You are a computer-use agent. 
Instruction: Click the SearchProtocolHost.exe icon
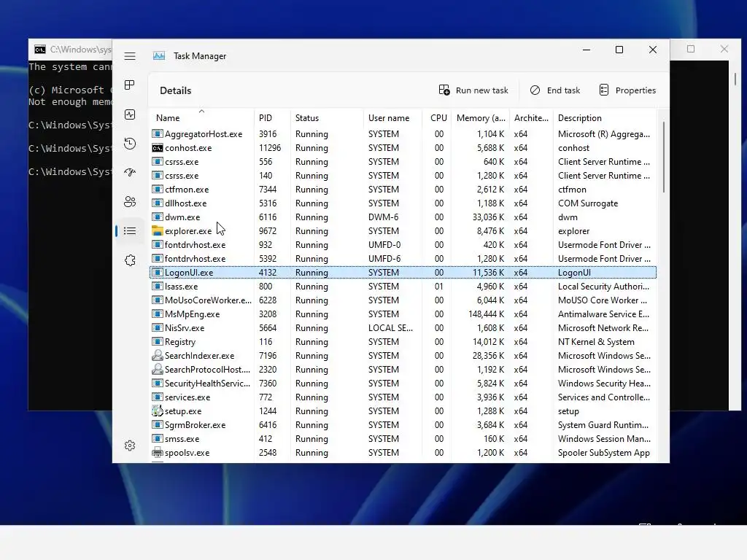(158, 369)
